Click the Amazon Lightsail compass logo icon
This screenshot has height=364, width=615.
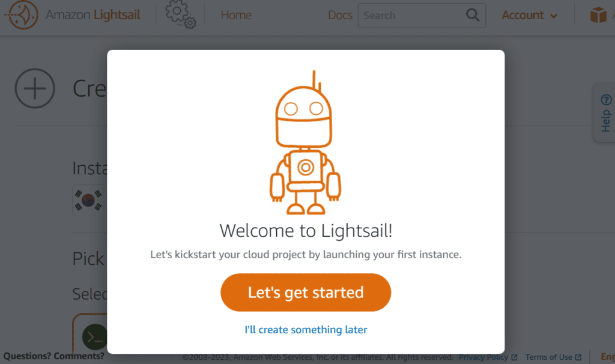pyautogui.click(x=23, y=15)
